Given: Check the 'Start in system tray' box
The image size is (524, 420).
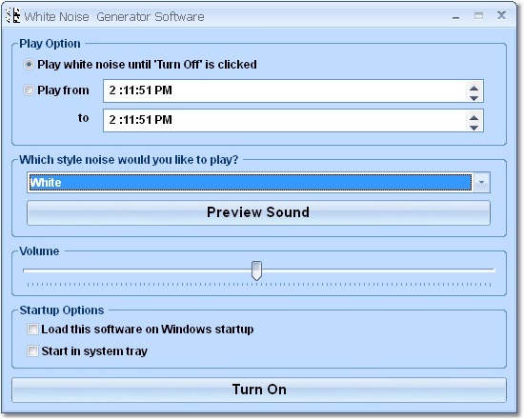Looking at the screenshot, I should tap(32, 351).
